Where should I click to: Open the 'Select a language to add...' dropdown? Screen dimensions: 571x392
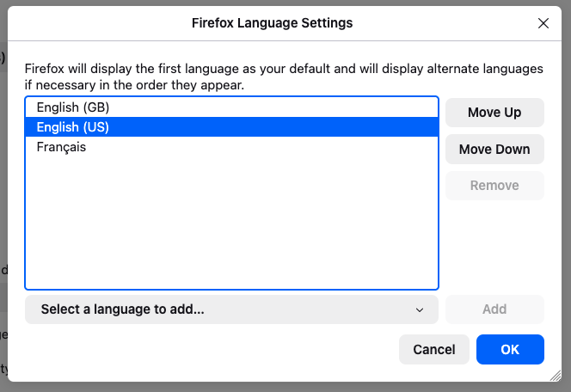pos(231,309)
